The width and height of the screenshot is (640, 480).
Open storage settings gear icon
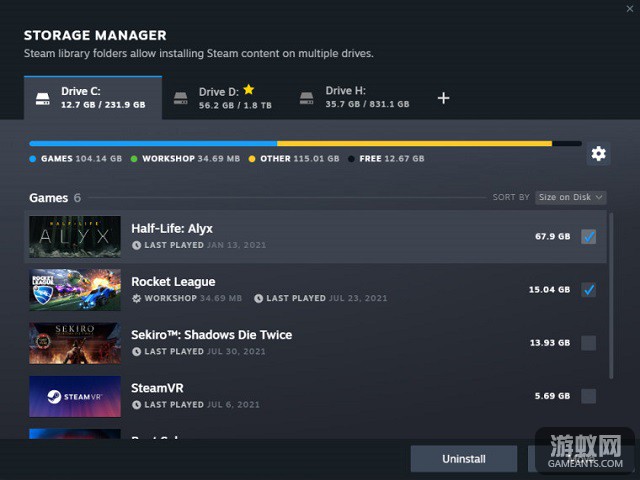click(x=598, y=153)
